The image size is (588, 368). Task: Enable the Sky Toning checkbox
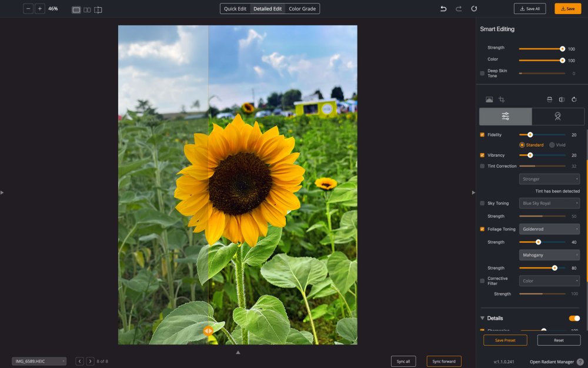[x=482, y=203]
